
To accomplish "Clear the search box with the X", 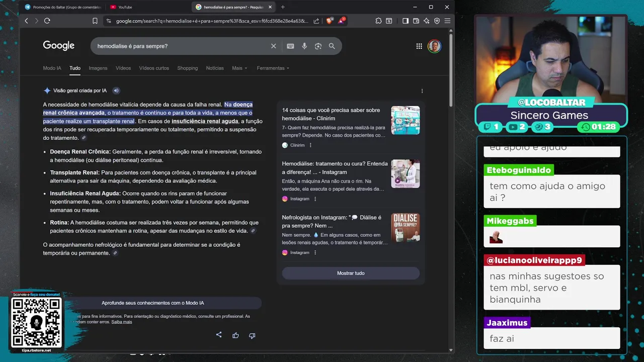I will click(274, 46).
